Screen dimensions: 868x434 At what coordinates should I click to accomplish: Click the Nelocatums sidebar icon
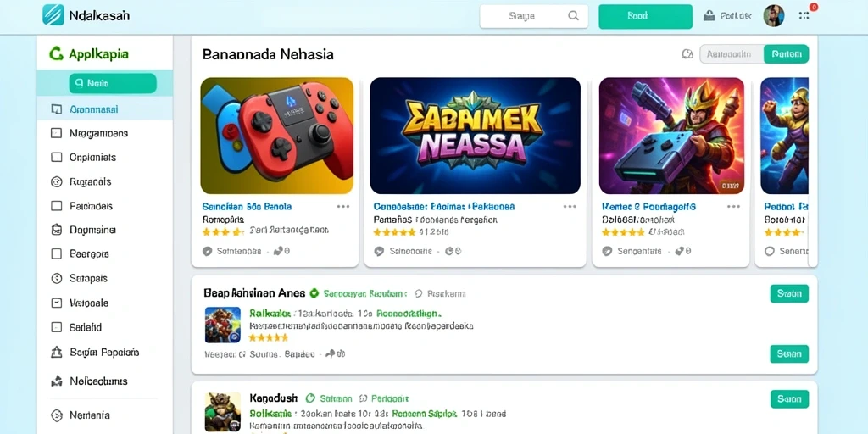pos(56,381)
